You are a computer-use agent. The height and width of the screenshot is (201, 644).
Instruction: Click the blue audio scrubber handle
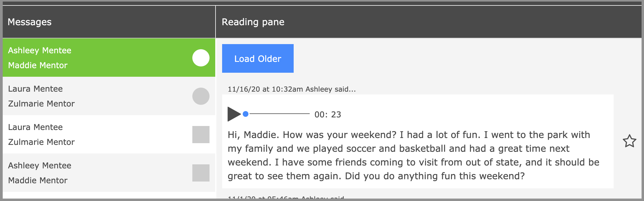245,114
